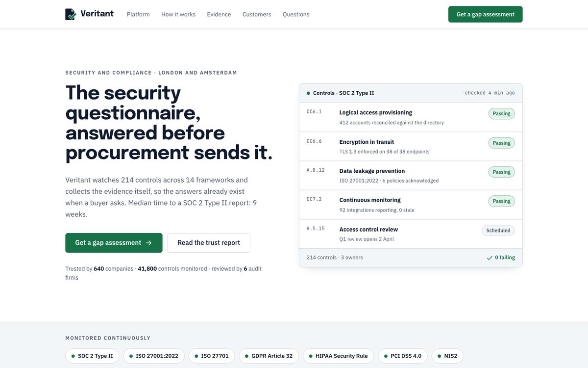Click the Veritant shield logo icon

point(71,14)
